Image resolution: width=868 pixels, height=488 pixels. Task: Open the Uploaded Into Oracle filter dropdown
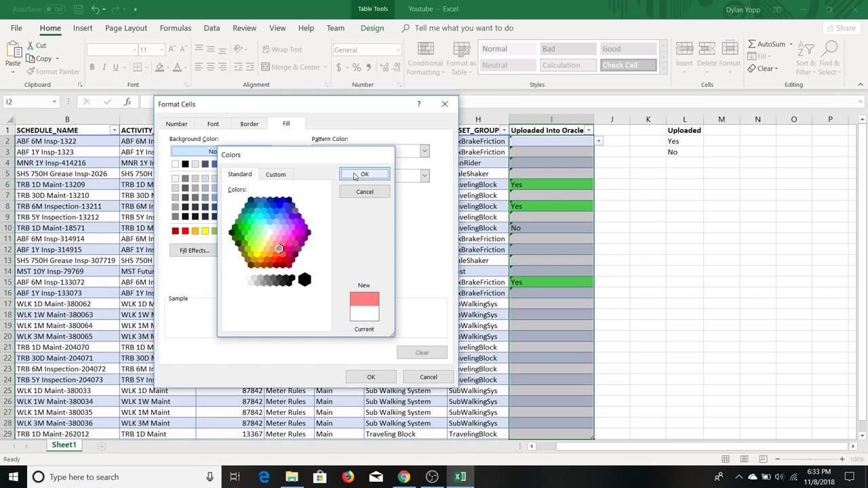589,130
